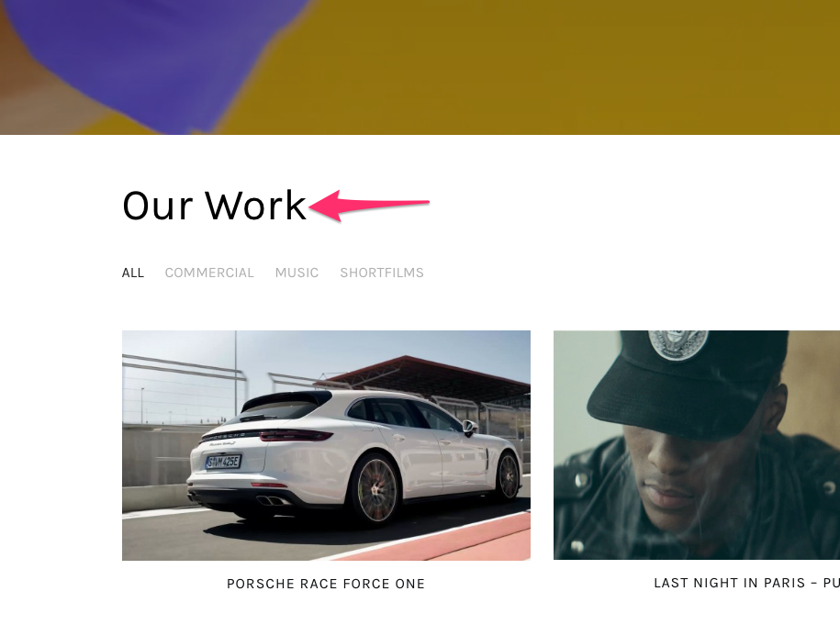
Task: Click the Our Work heading
Action: [x=214, y=205]
